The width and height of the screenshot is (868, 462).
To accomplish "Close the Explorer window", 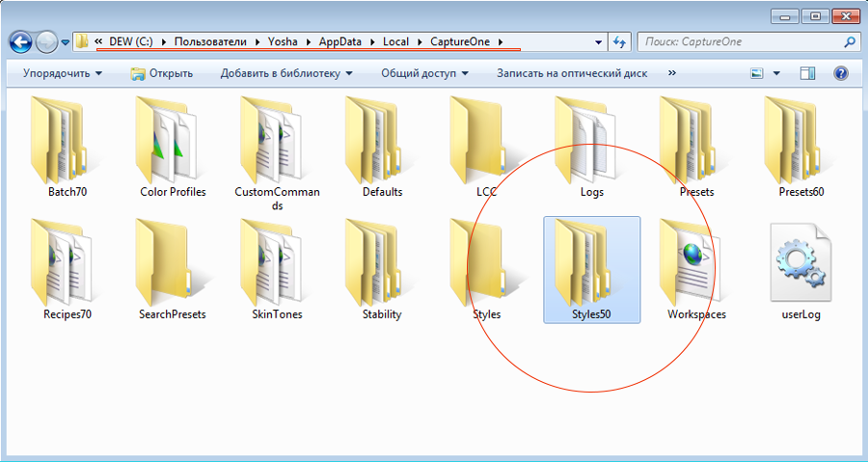I will point(846,16).
